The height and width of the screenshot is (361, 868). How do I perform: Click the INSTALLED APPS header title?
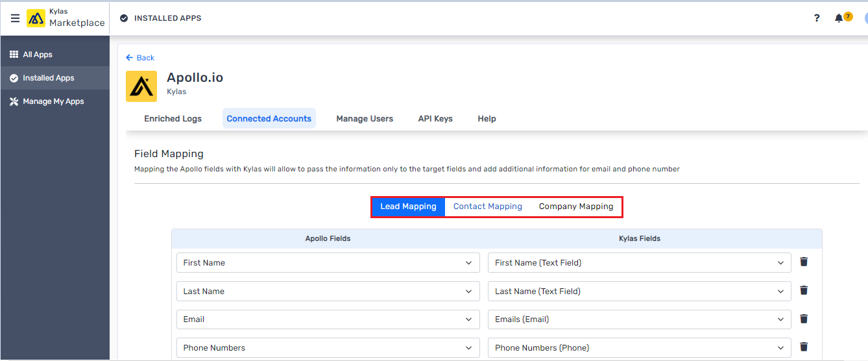(x=167, y=18)
